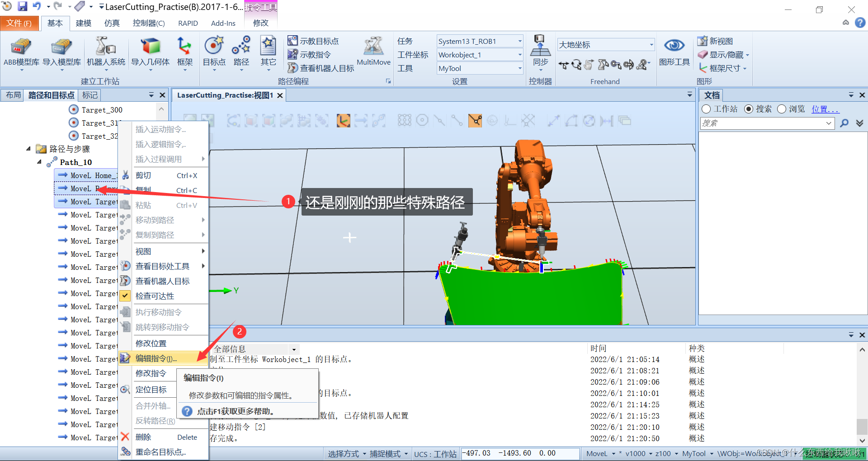Switch to the RAPID ribbon tab
The width and height of the screenshot is (868, 461).
click(x=188, y=23)
